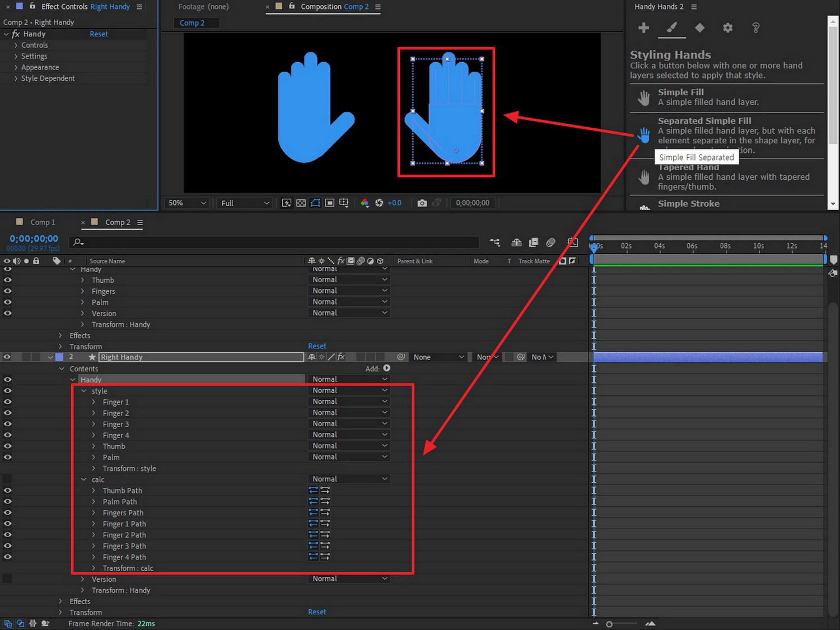Toggle mask and shape path visibility
The image size is (840, 630).
tap(315, 203)
